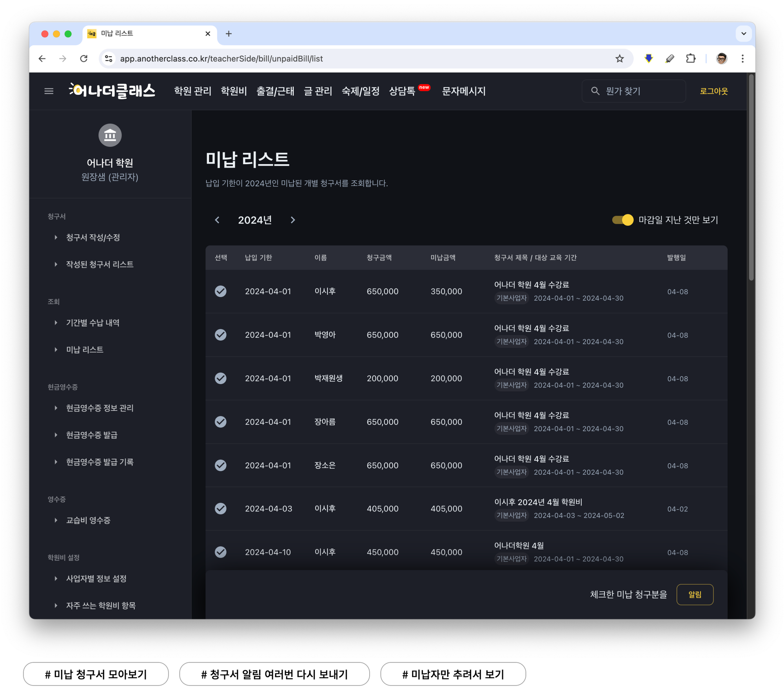Expand 작성된 청구서 리스트 sidebar item

point(94,265)
